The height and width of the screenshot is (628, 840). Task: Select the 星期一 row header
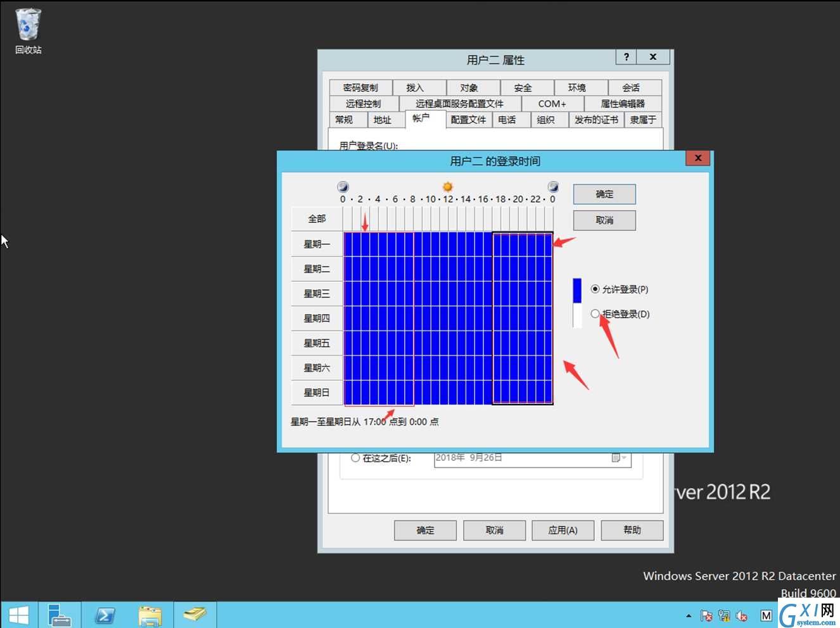tap(317, 244)
